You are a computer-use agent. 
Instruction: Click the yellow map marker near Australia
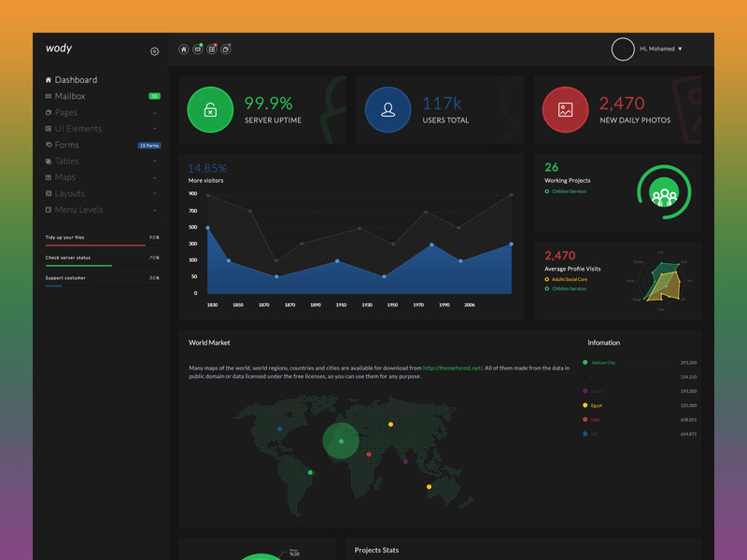(429, 486)
